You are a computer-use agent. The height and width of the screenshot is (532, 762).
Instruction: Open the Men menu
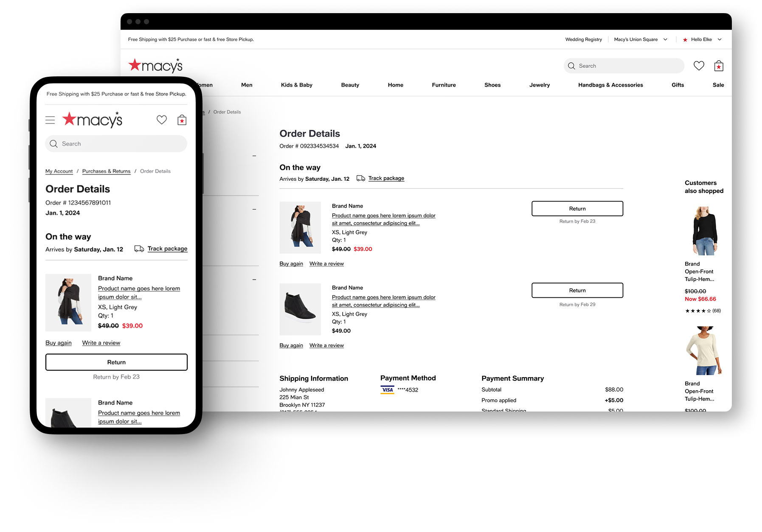click(247, 85)
